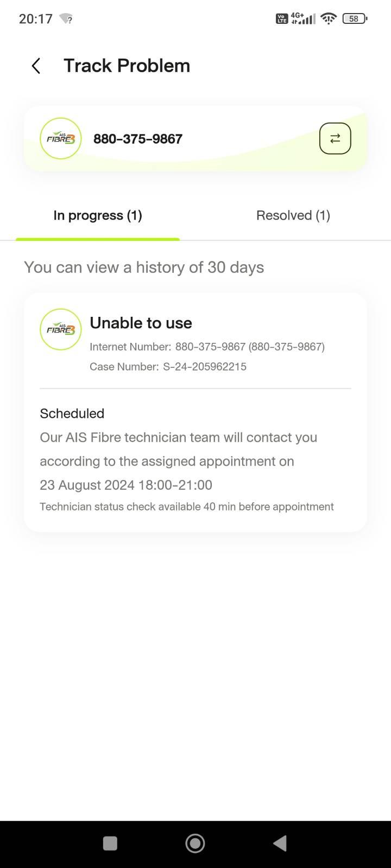
Task: Select the In progress (1) tab
Action: point(98,215)
